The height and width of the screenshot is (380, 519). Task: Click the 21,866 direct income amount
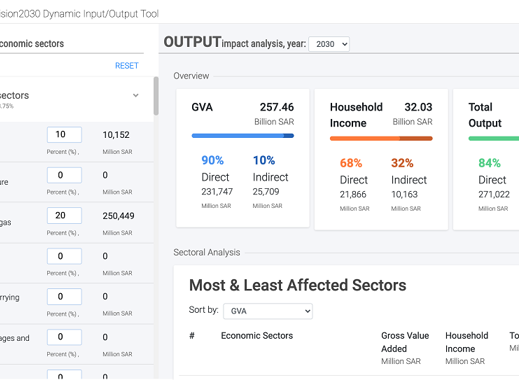pos(353,194)
